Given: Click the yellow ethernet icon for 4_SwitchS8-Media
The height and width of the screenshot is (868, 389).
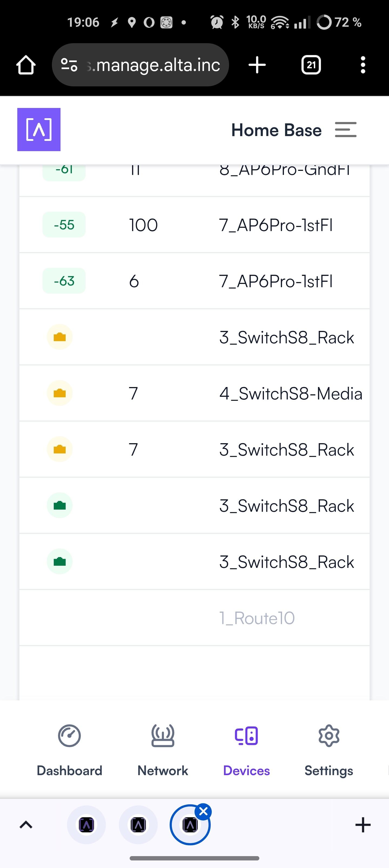Looking at the screenshot, I should pos(60,393).
